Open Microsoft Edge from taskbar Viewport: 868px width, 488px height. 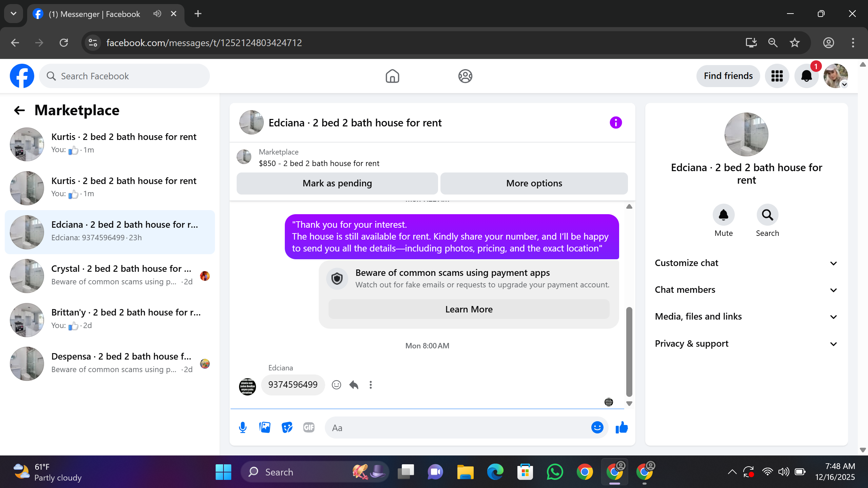(495, 472)
